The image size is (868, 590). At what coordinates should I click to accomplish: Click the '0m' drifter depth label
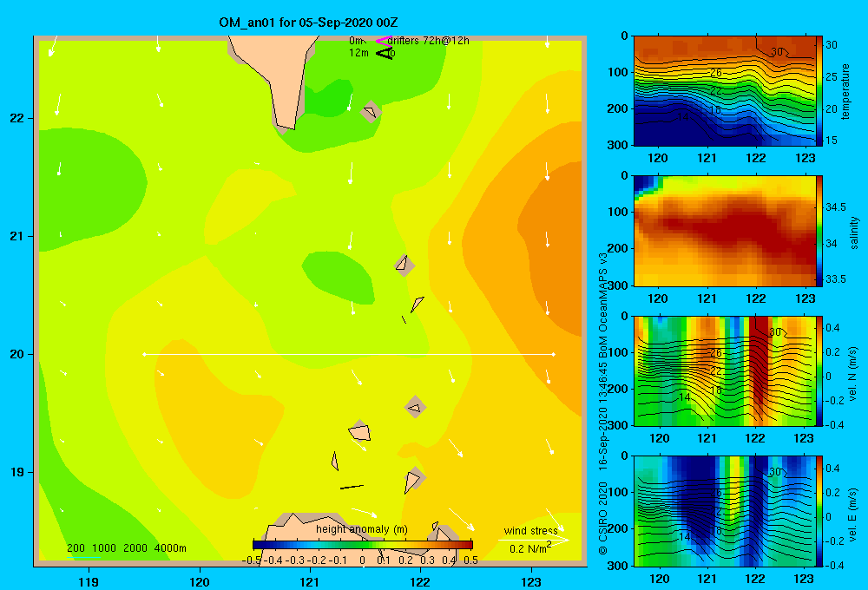click(x=357, y=41)
